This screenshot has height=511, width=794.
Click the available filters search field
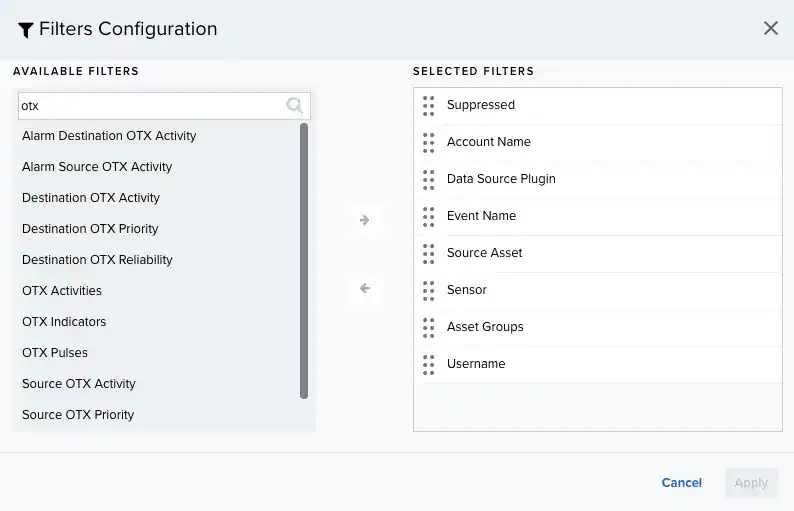tap(150, 105)
